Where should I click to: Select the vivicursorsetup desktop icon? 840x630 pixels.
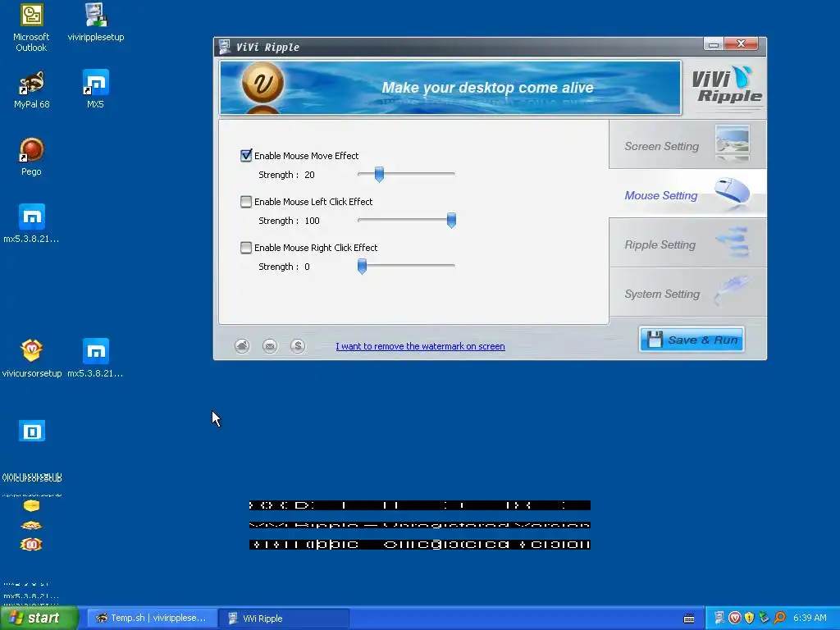coord(32,359)
